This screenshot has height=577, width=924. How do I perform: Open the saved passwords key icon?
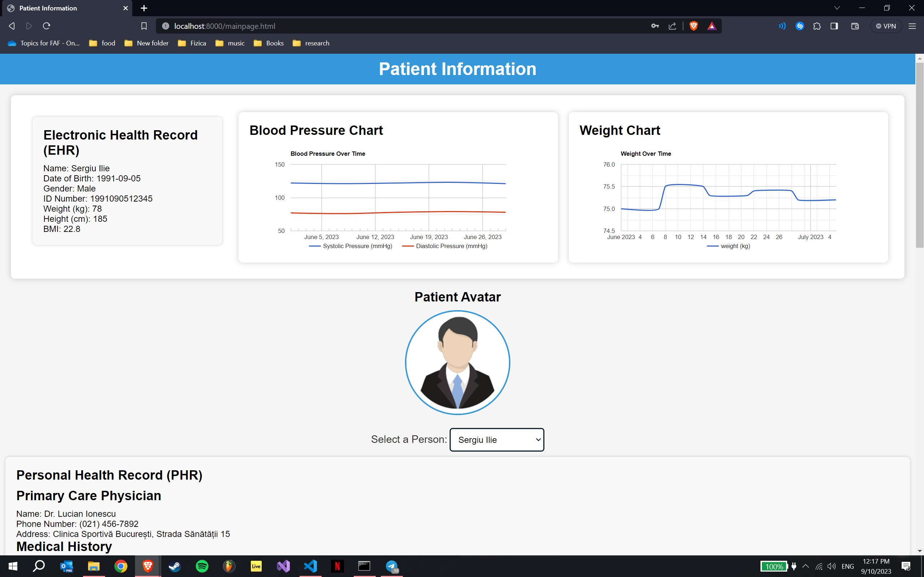point(655,26)
